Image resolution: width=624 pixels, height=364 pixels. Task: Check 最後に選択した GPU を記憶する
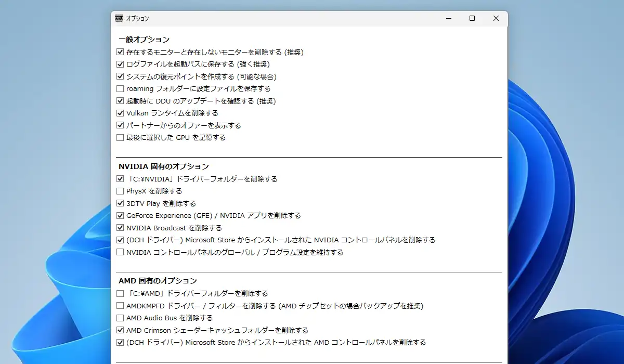[121, 138]
